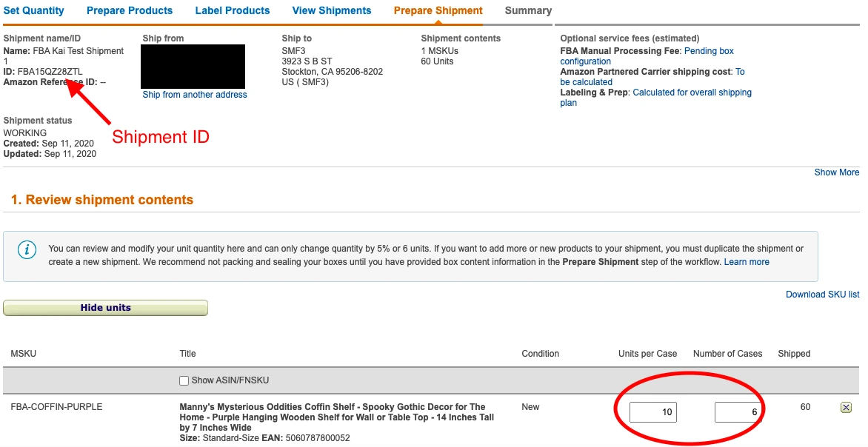This screenshot has width=868, height=447.
Task: Select the Prepare Shipment tab
Action: coord(438,10)
